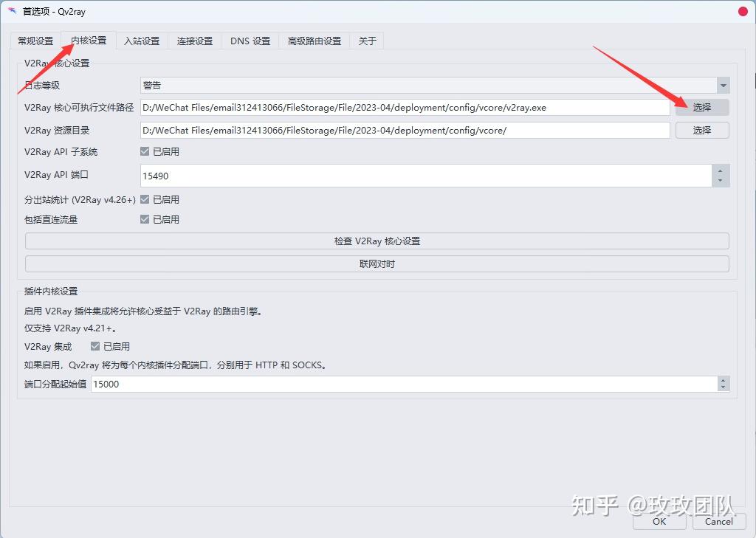Focus the V2Ray 资源目录 path field

point(405,130)
